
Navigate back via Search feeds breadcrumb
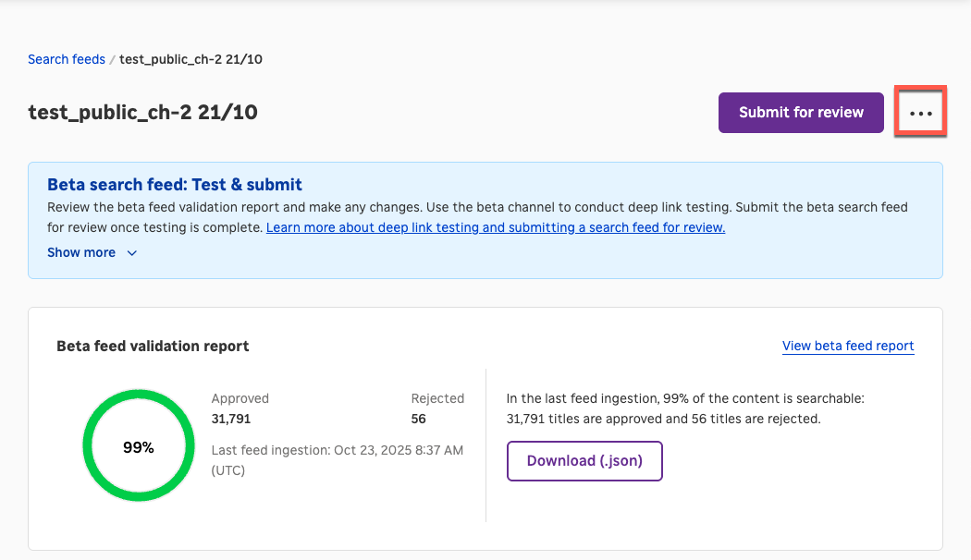coord(66,58)
